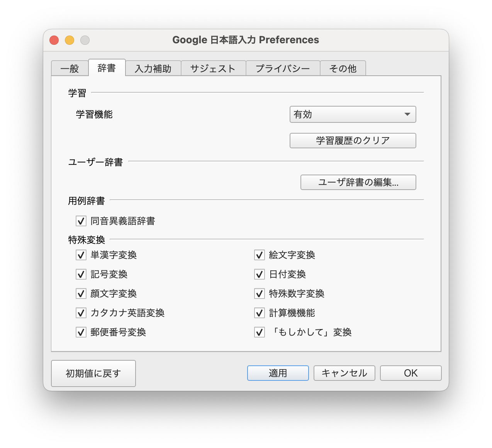
Task: Disable the 計算機機能 checkbox
Action: (x=260, y=313)
